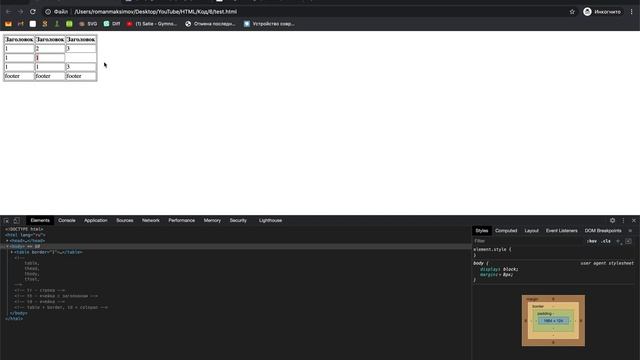Open the Computed pane tab

506,231
